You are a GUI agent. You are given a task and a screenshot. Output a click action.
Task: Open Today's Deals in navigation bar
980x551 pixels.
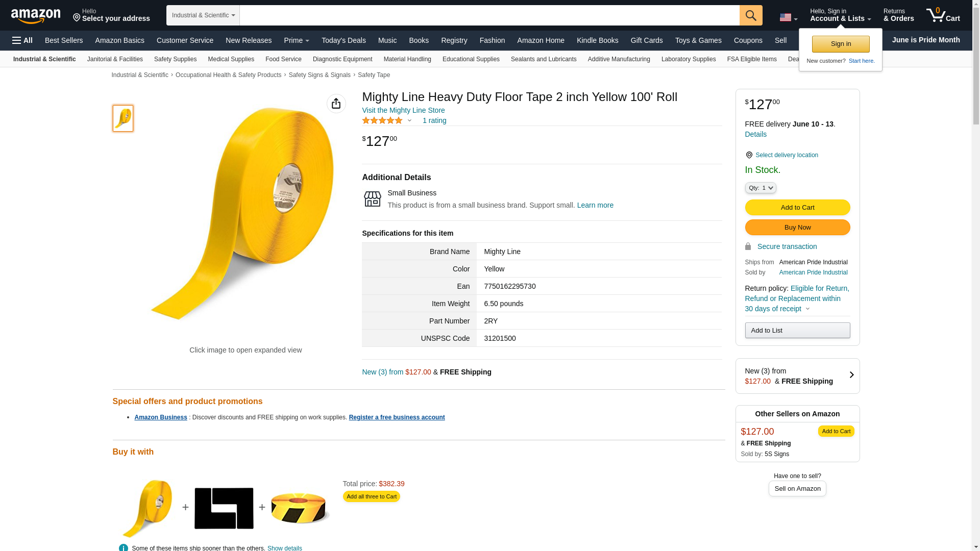click(x=344, y=40)
